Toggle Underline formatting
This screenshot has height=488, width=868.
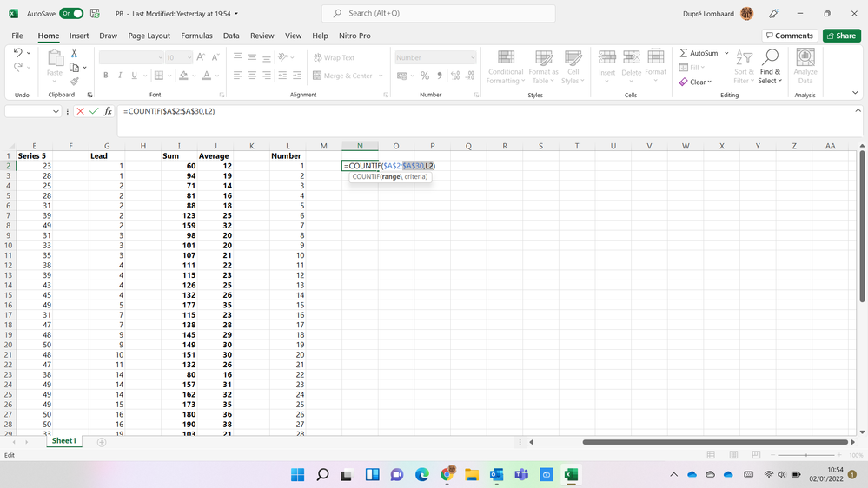pyautogui.click(x=134, y=76)
